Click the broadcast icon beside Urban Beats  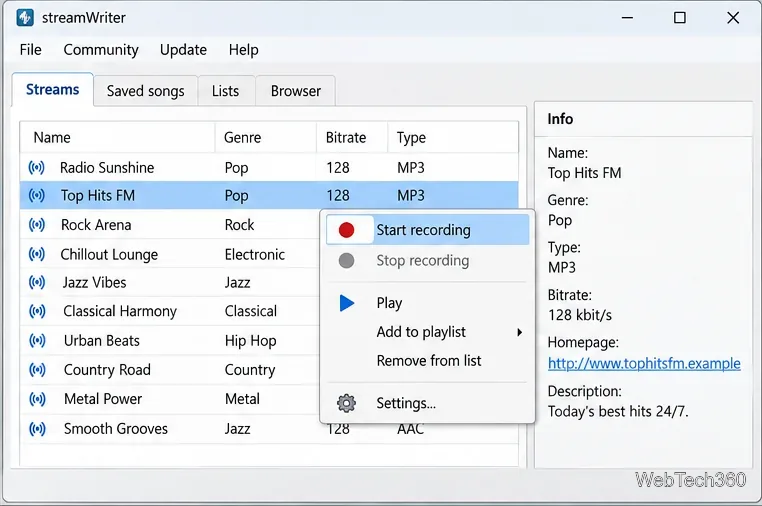click(x=37, y=341)
